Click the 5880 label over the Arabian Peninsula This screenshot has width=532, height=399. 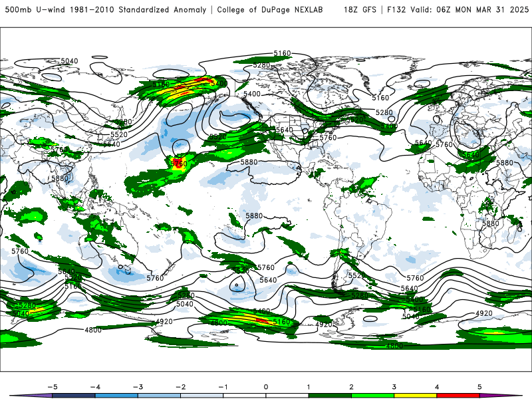pos(505,162)
